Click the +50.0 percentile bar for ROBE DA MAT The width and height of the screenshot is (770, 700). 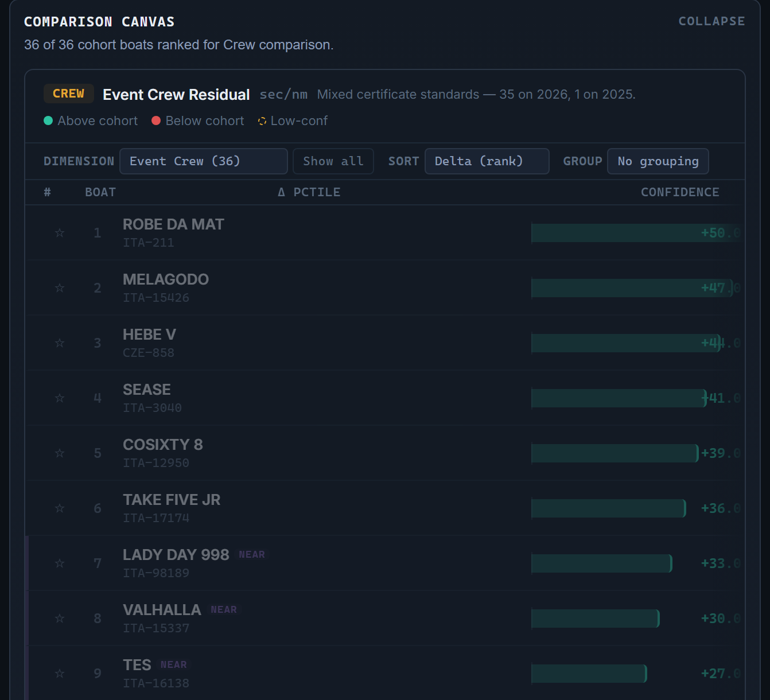pos(636,233)
